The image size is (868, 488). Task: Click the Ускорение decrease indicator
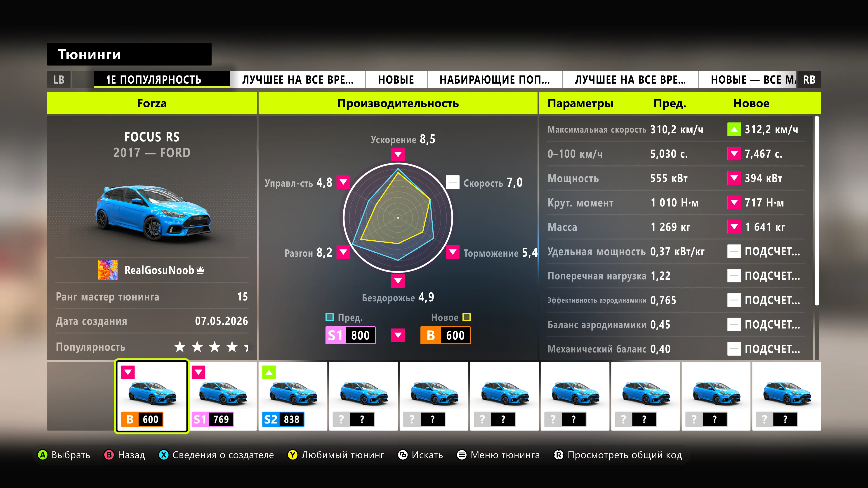coord(398,155)
